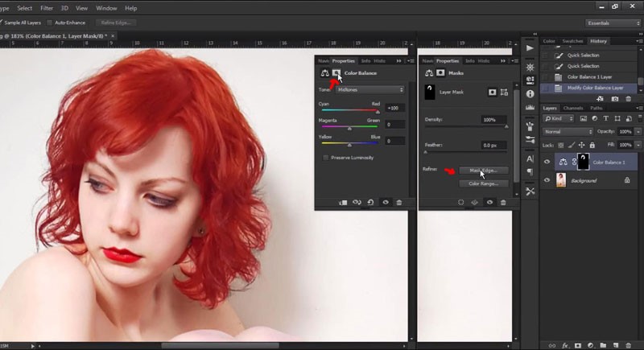The height and width of the screenshot is (350, 644).
Task: Click clip-to-layer icon in Color Balance panel
Action: 343,202
